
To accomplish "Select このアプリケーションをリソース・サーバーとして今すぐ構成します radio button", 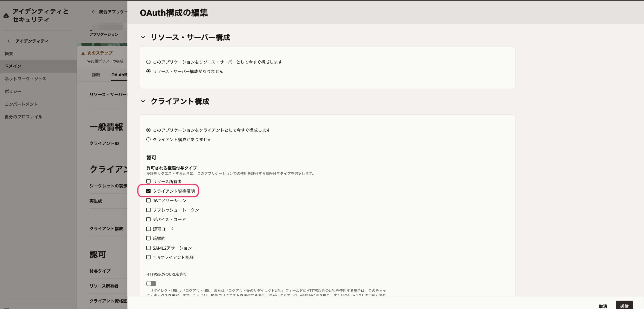I will pyautogui.click(x=149, y=62).
